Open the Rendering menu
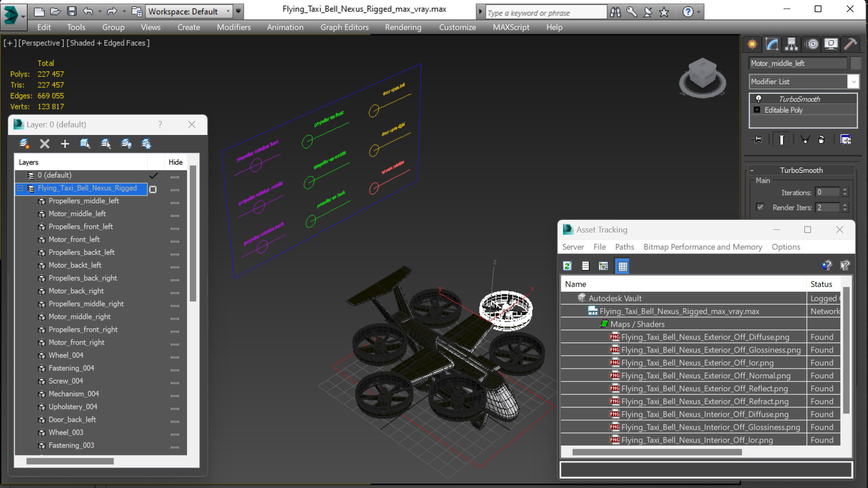Image resolution: width=868 pixels, height=488 pixels. click(x=403, y=27)
